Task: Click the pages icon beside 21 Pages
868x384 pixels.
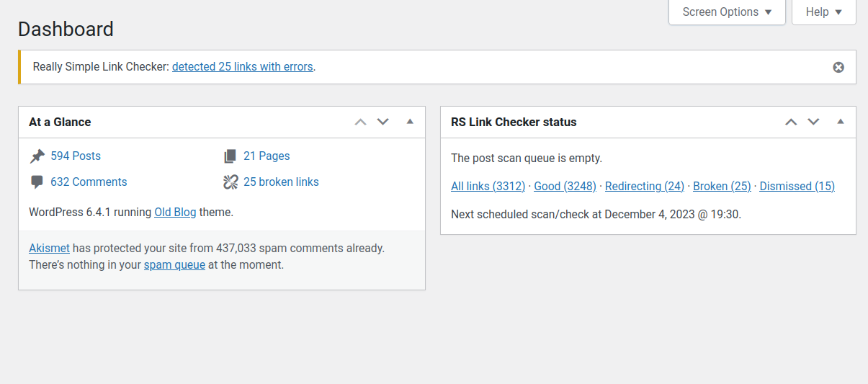Action: pyautogui.click(x=230, y=156)
